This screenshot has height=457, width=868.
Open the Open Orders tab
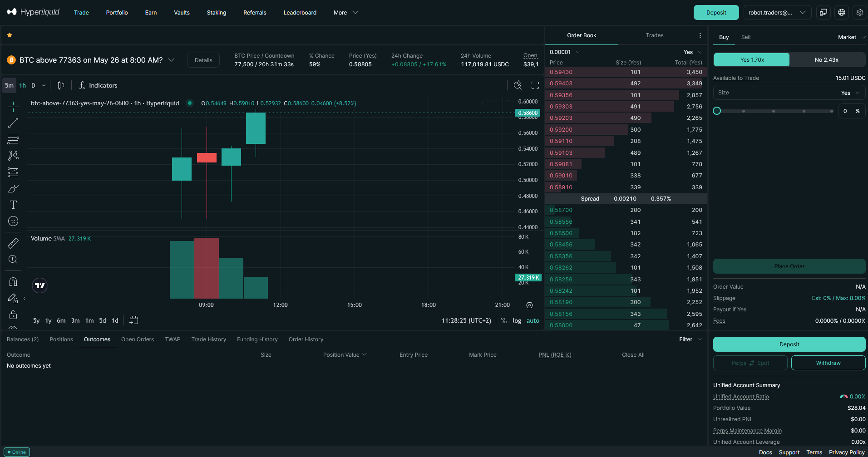coord(137,339)
